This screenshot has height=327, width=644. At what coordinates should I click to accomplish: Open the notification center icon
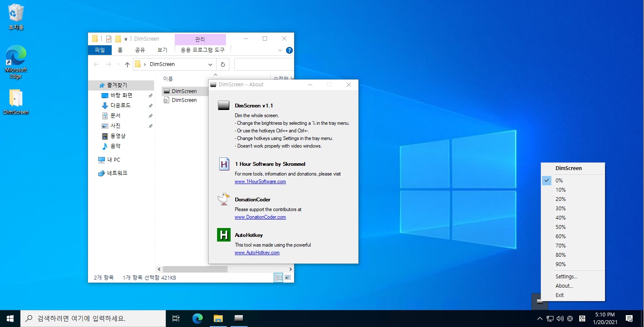(x=629, y=319)
